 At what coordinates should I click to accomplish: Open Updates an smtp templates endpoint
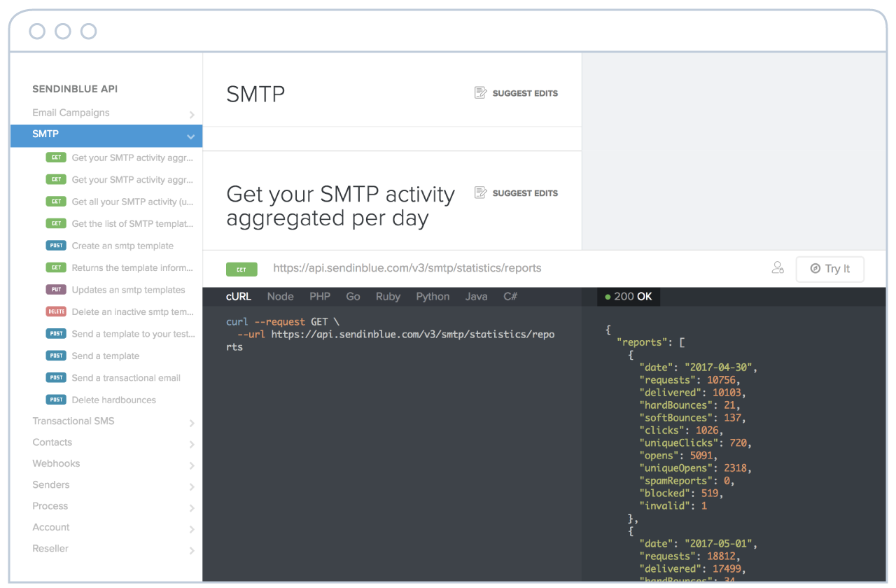[x=128, y=290]
